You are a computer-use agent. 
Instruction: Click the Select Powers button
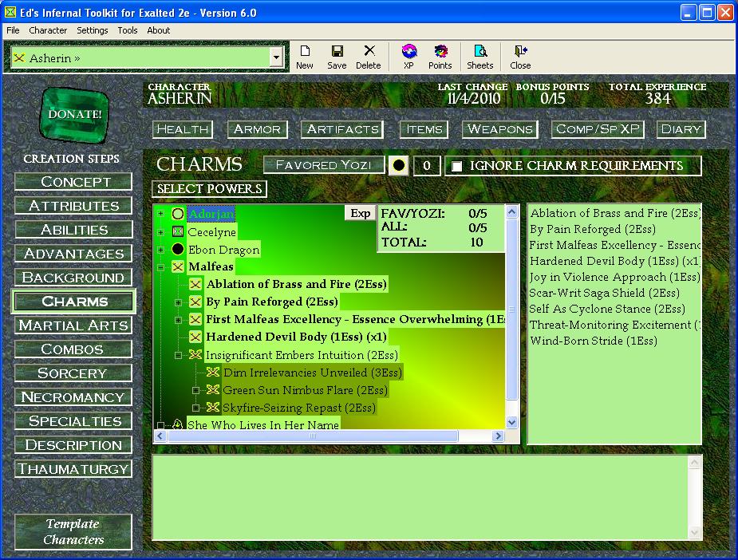(x=210, y=189)
